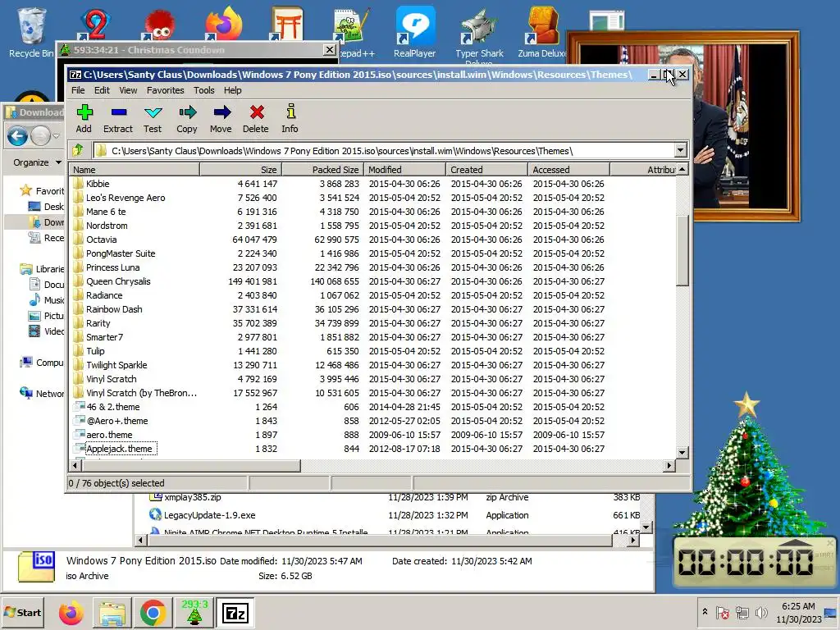Select the PongMaster Suite folder

coord(121,253)
